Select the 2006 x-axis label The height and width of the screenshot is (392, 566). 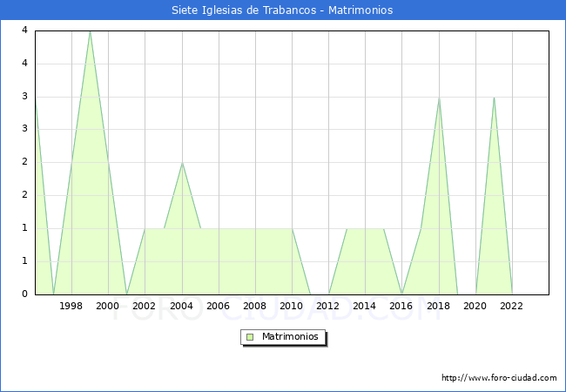(x=219, y=306)
